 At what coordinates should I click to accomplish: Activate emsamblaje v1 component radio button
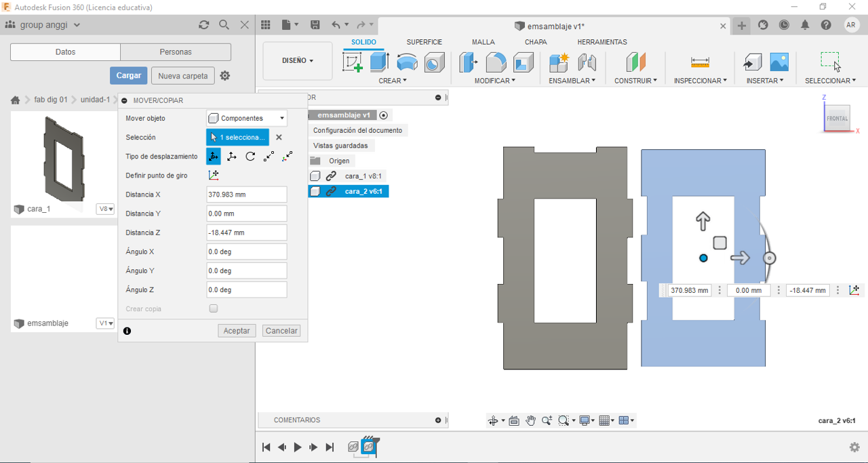tap(383, 115)
